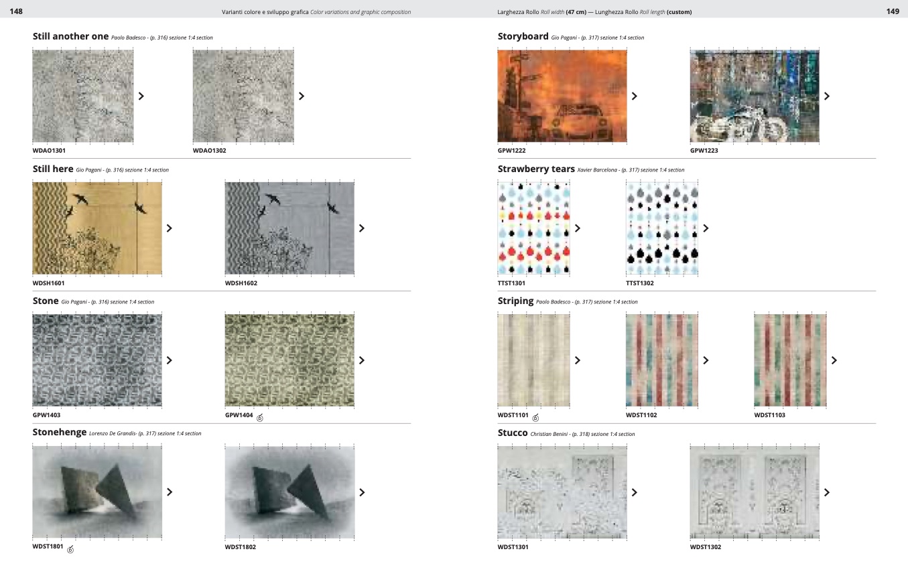Open the tan Still here WDSH1601 thumbnail
Image resolution: width=908 pixels, height=588 pixels.
[x=97, y=228]
